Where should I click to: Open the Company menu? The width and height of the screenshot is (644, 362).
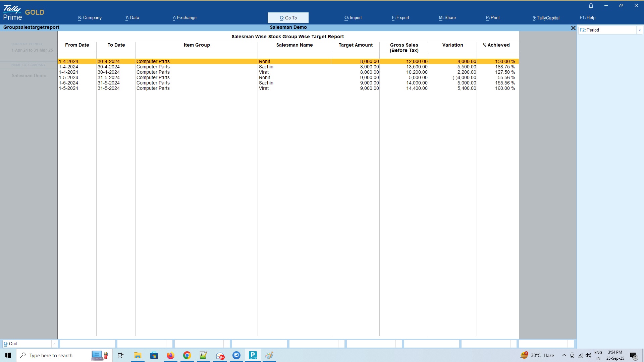[90, 18]
